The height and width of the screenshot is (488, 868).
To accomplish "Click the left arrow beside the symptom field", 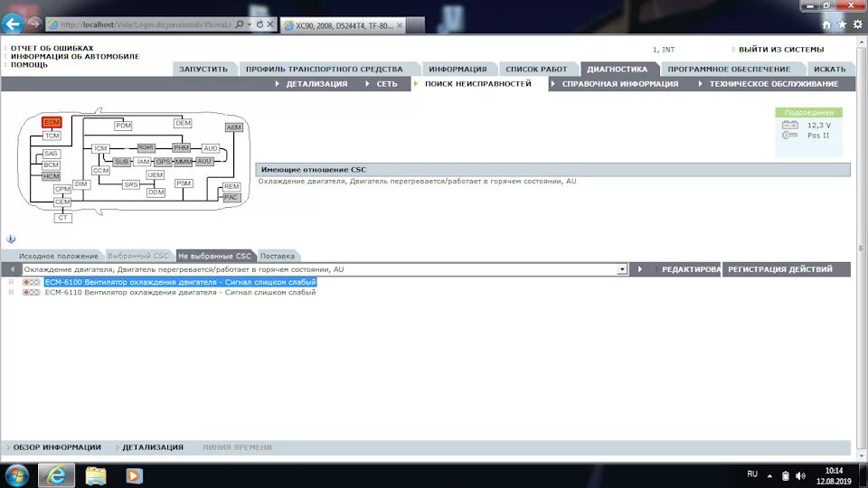I will (x=12, y=269).
